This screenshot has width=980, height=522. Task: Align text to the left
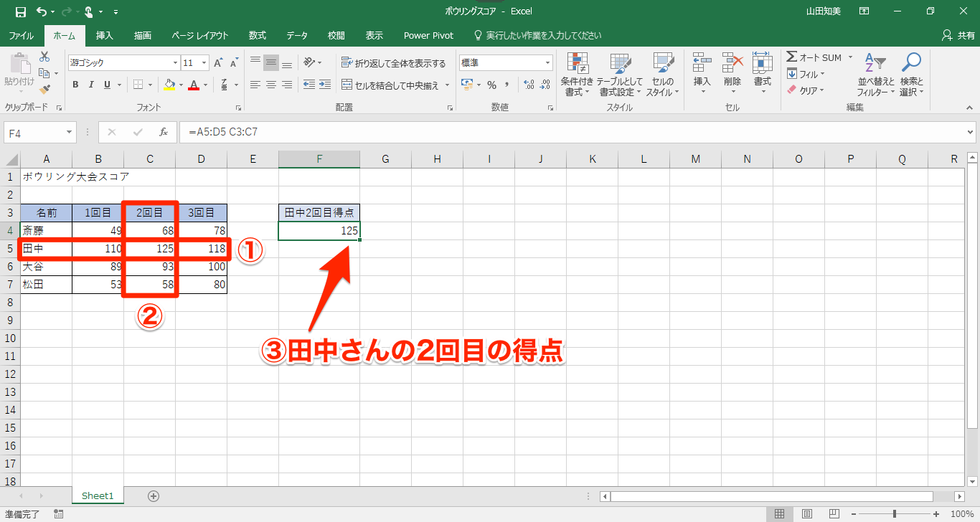point(255,85)
